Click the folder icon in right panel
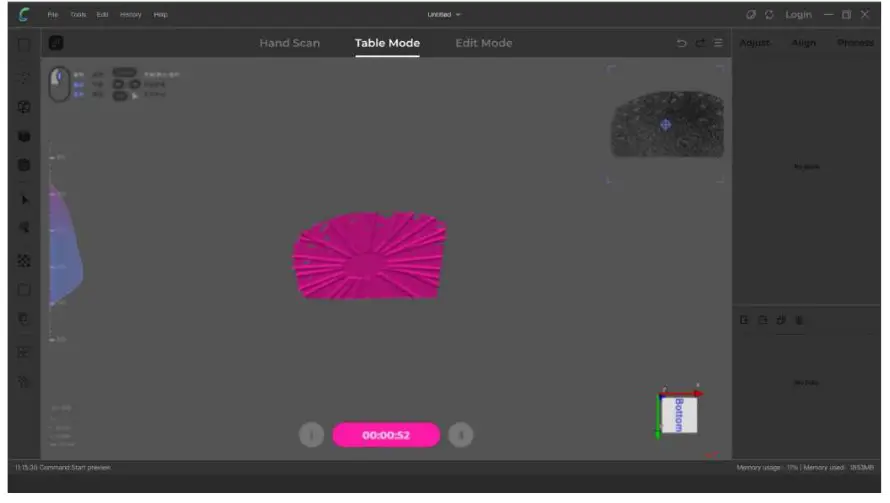This screenshot has height=503, width=890. [x=763, y=321]
